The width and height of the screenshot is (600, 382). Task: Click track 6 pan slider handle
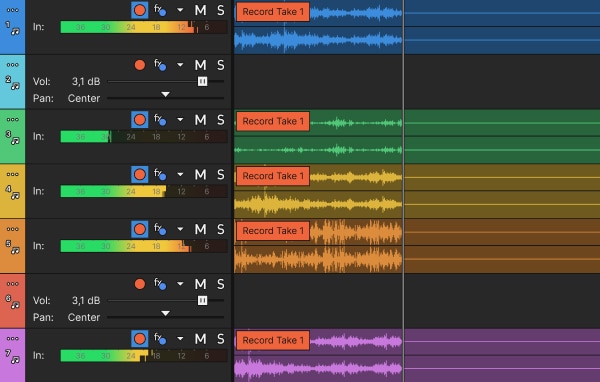pyautogui.click(x=165, y=313)
